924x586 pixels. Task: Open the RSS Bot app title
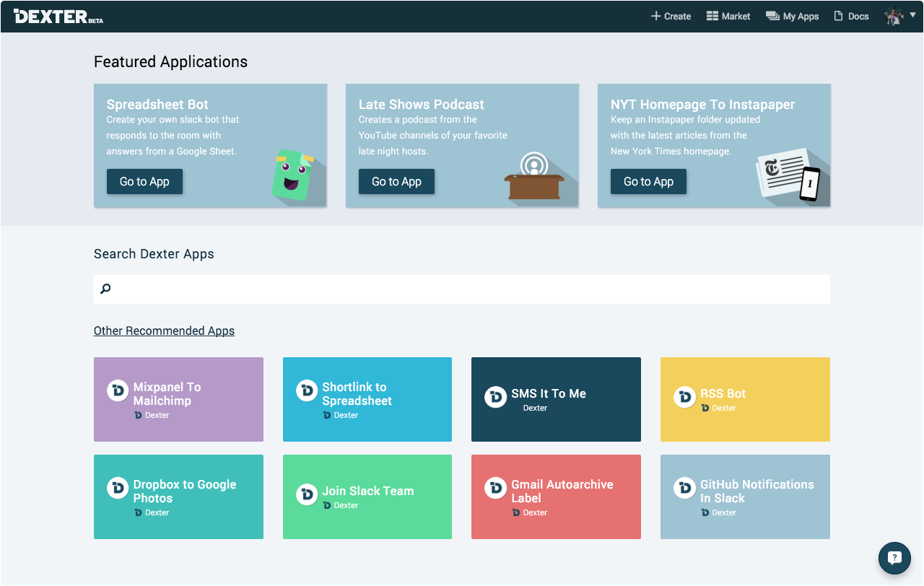coord(723,393)
